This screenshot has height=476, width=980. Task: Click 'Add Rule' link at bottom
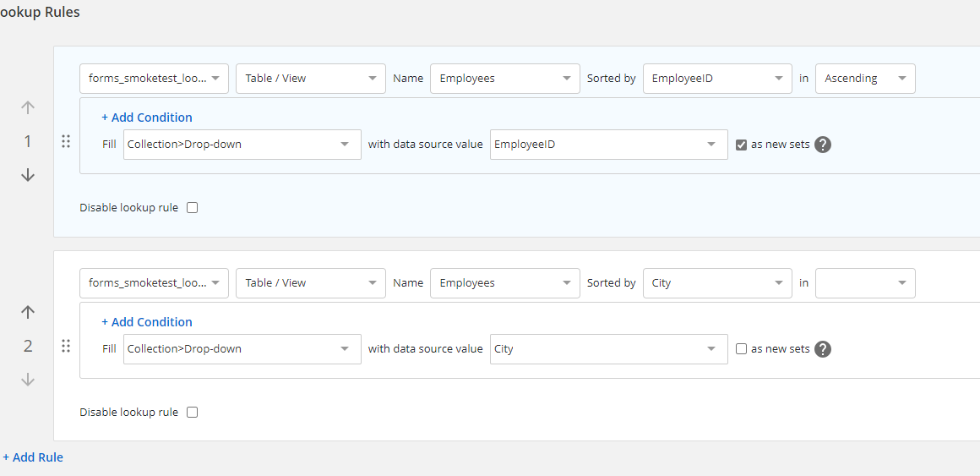click(33, 457)
